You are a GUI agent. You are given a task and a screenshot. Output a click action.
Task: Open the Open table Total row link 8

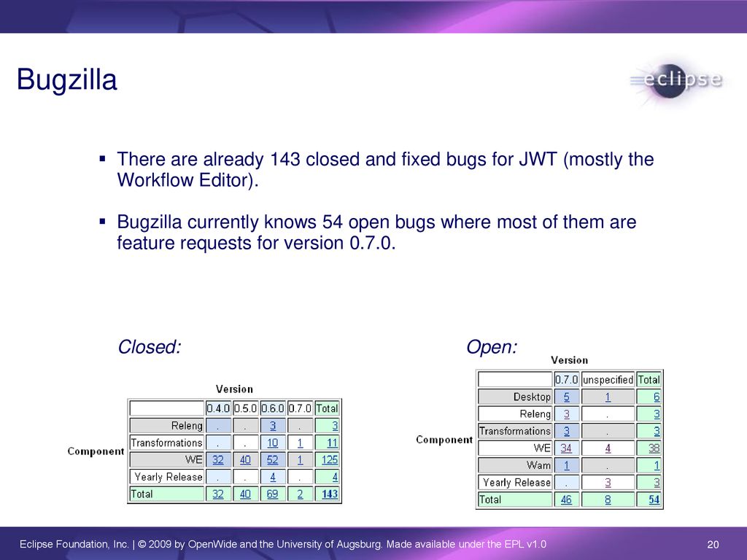click(x=608, y=500)
